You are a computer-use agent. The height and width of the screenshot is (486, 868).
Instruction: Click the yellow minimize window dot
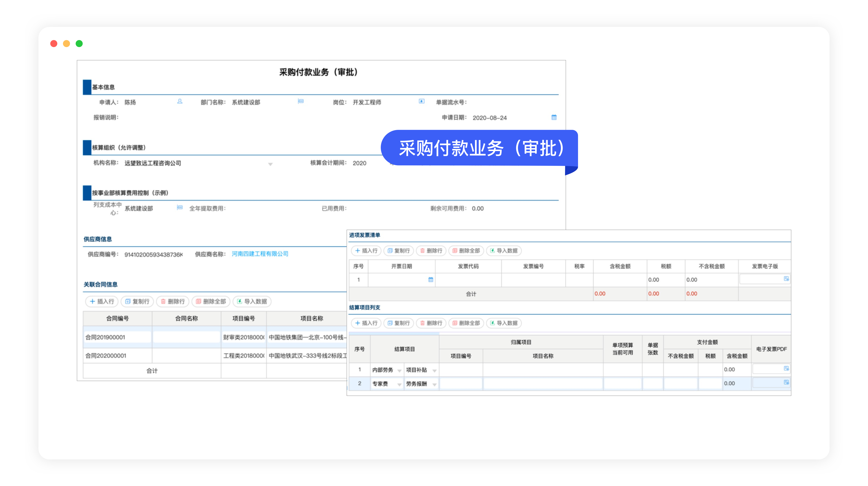(66, 43)
